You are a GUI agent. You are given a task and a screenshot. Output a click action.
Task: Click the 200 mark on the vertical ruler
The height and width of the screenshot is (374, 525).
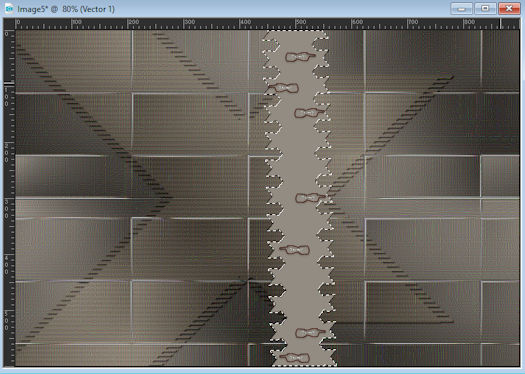pyautogui.click(x=6, y=153)
